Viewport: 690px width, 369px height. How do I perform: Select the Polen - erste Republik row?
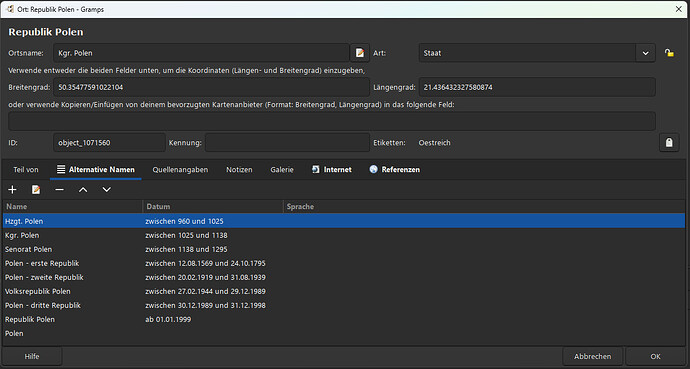click(344, 263)
